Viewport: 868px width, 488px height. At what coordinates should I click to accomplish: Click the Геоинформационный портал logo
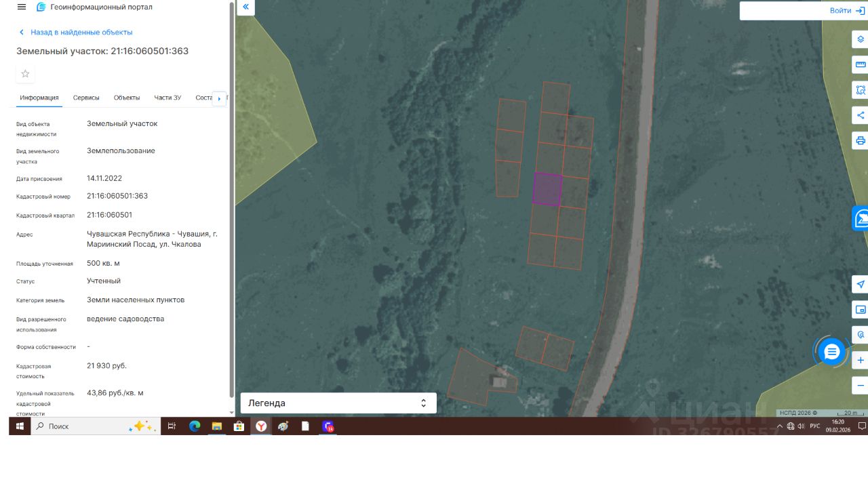pyautogui.click(x=94, y=7)
